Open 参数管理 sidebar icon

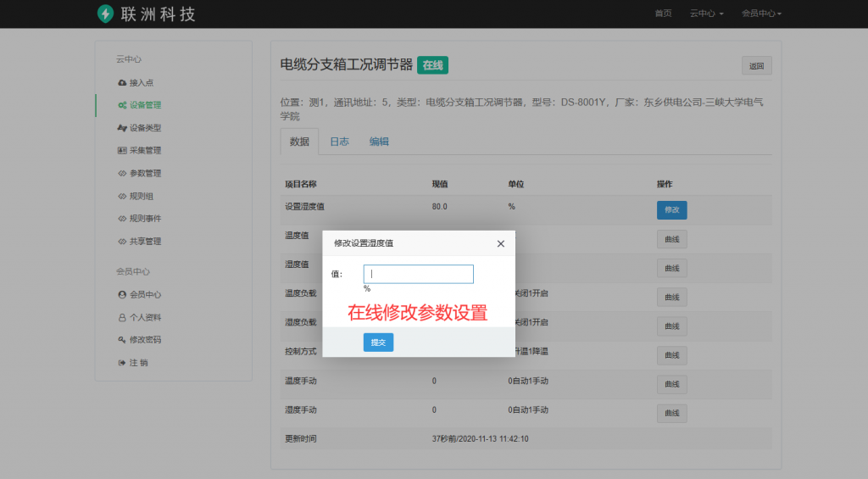click(x=122, y=174)
